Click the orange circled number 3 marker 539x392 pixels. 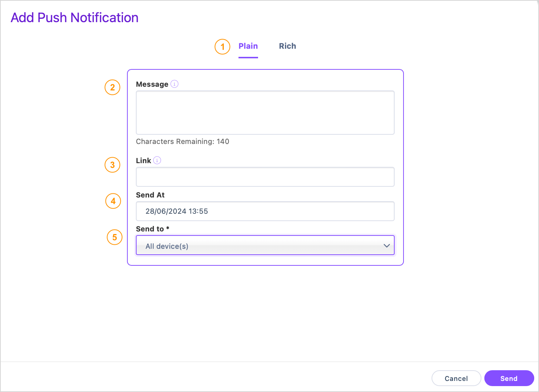coord(113,165)
